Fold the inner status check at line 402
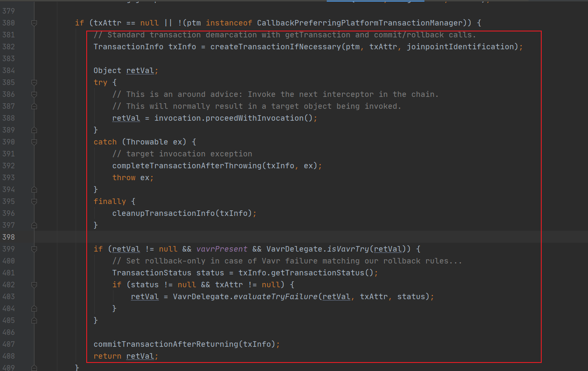 coord(34,285)
